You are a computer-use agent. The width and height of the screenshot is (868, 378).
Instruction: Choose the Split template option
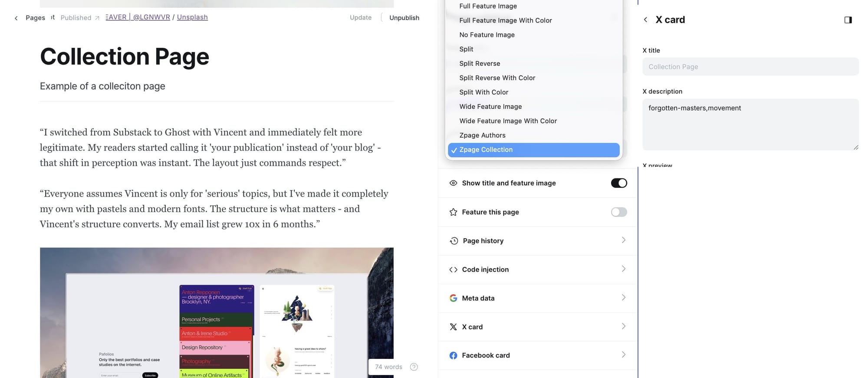[534, 49]
